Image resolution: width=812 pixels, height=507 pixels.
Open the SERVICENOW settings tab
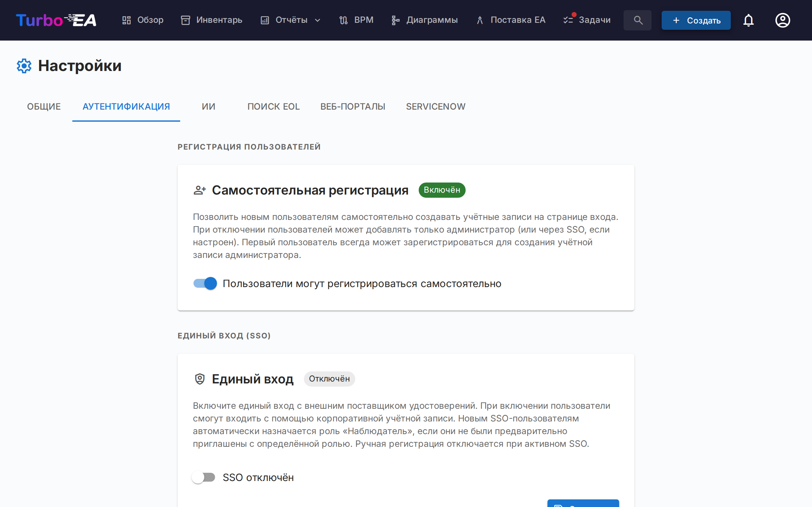click(x=435, y=106)
